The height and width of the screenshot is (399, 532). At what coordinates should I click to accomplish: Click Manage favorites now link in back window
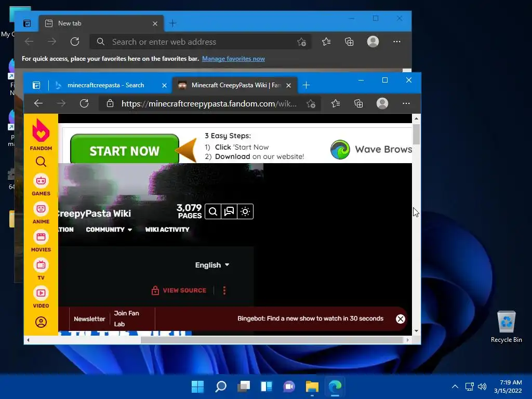click(233, 59)
